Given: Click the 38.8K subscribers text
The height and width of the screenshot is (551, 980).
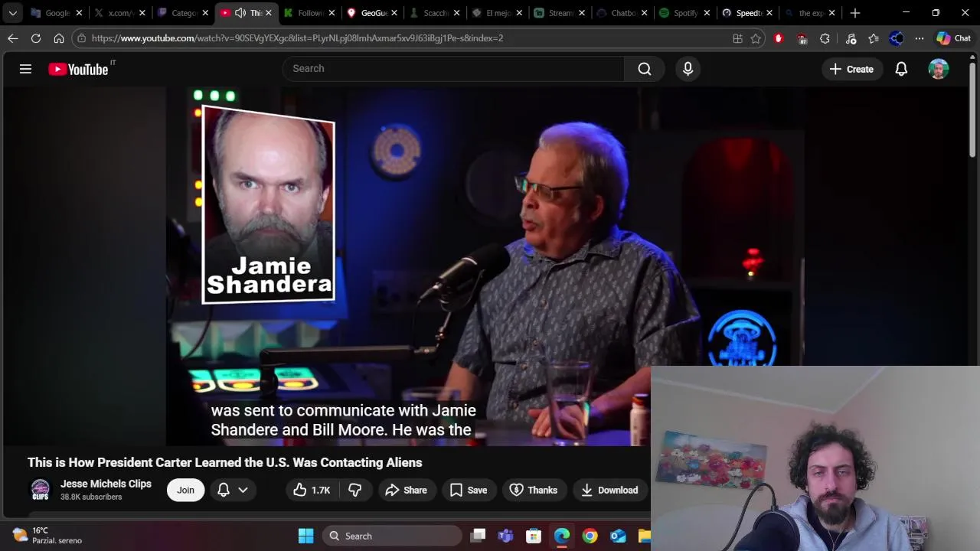Looking at the screenshot, I should pyautogui.click(x=91, y=497).
